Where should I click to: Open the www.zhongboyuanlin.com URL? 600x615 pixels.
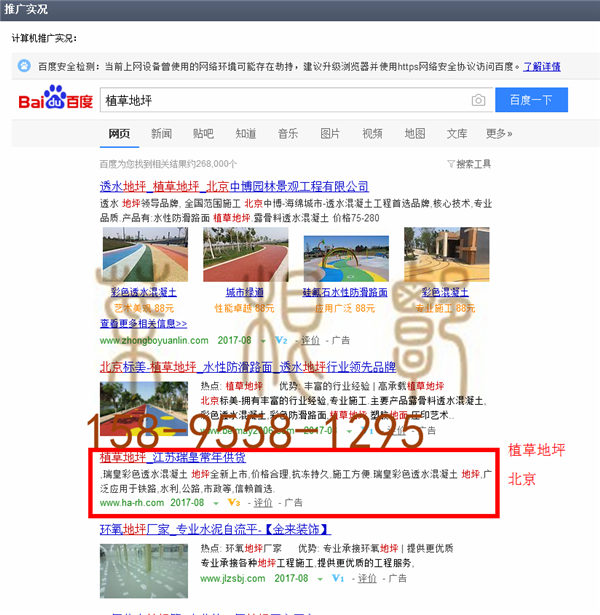[154, 340]
